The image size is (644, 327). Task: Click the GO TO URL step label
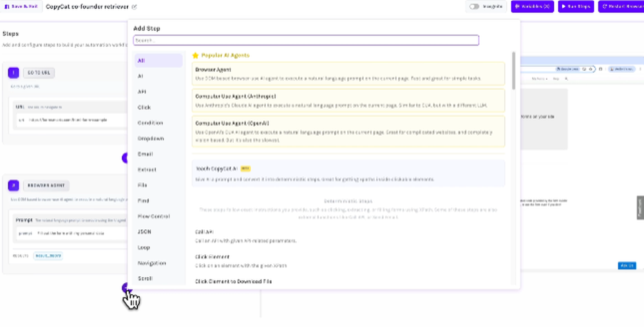[x=39, y=73]
